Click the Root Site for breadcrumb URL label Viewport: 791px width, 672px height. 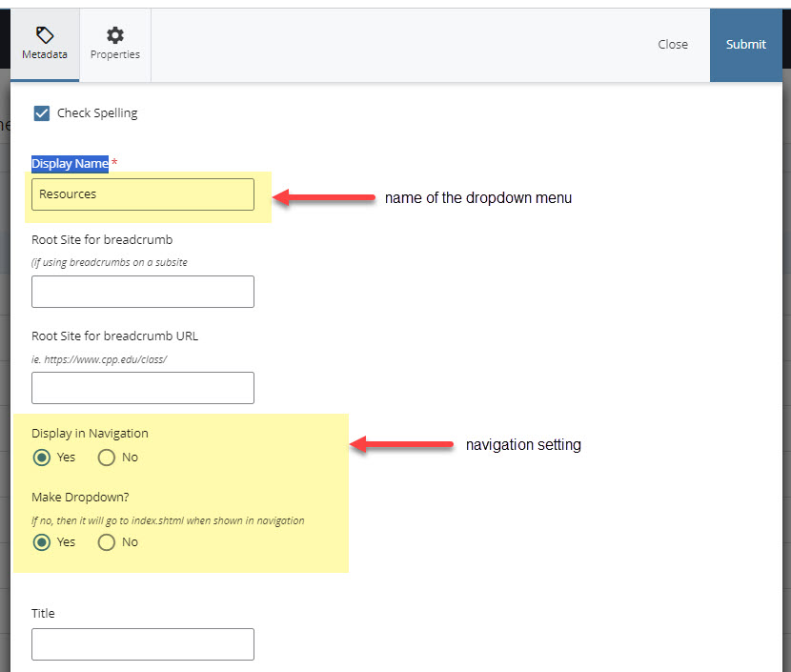[114, 336]
